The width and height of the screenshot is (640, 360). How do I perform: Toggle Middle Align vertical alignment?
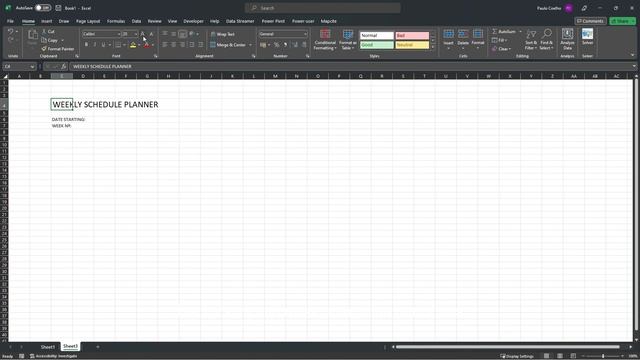(x=173, y=34)
